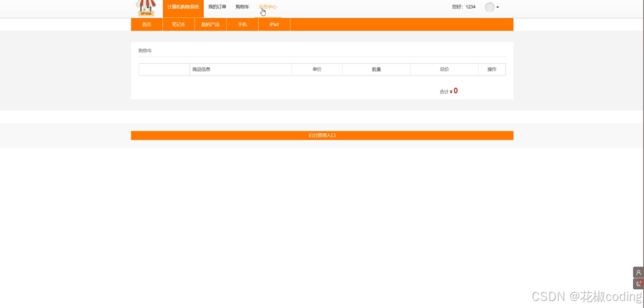Click the greeting text 您好: 1234
The width and height of the screenshot is (644, 308).
point(463,7)
